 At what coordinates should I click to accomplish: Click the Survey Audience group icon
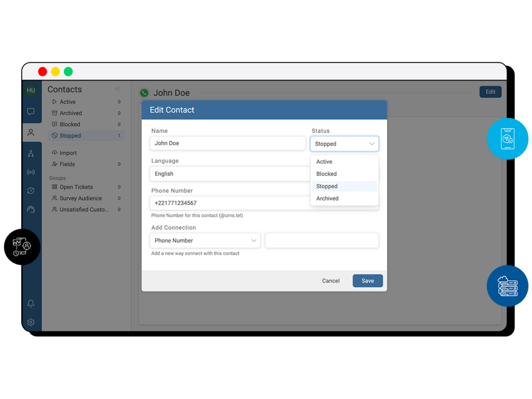click(54, 198)
